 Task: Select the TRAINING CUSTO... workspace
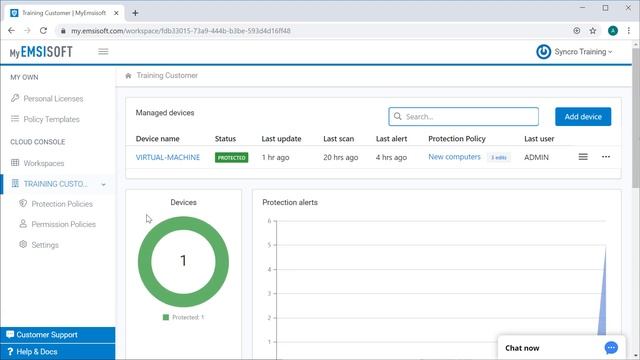(x=56, y=184)
